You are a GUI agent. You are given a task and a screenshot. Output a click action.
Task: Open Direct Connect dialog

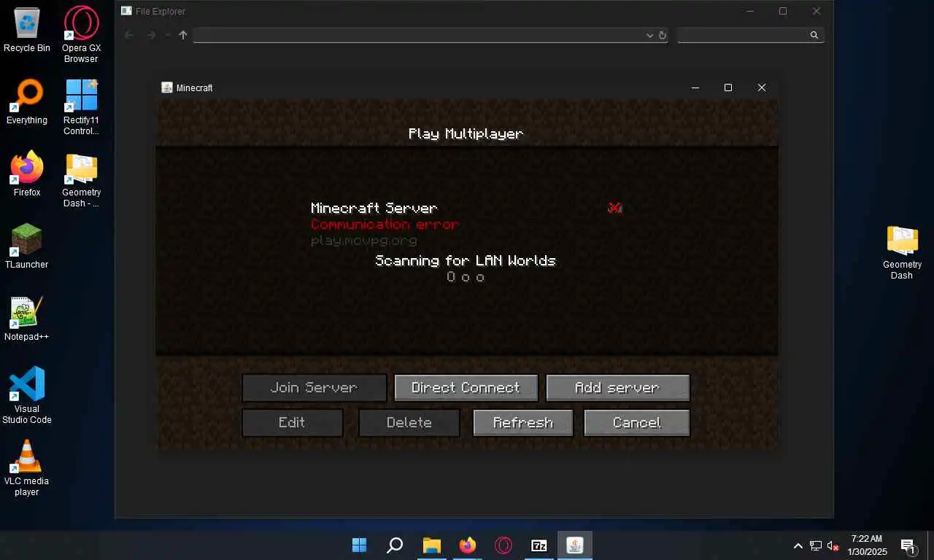[x=466, y=388]
